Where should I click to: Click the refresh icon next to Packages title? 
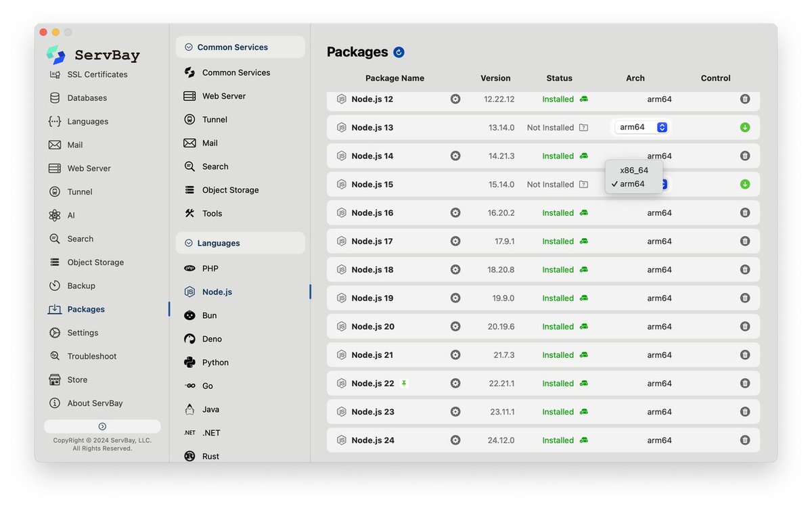[x=399, y=52]
